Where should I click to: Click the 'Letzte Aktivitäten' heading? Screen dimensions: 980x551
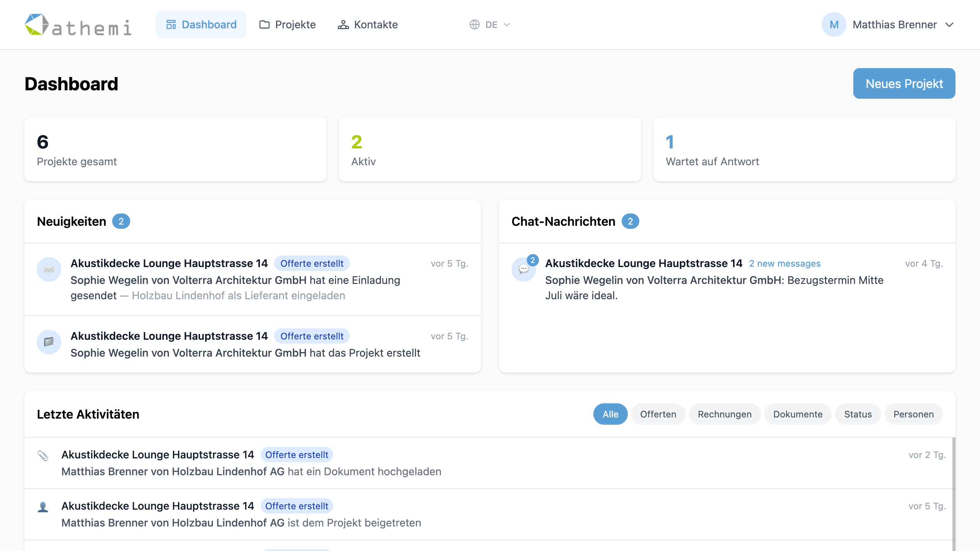point(88,414)
